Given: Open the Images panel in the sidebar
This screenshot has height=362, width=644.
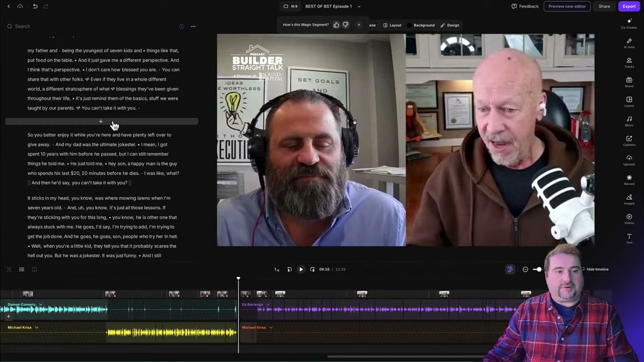Looking at the screenshot, I should [629, 200].
